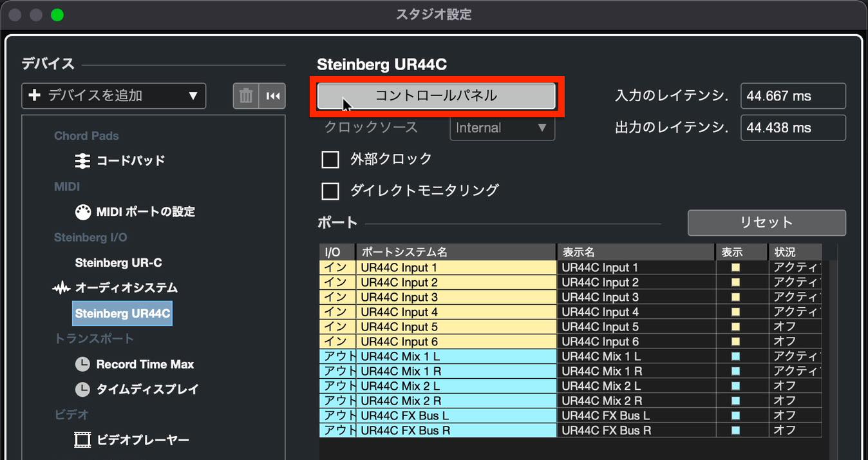
Task: Click the コードパッド chord pads icon
Action: click(82, 160)
